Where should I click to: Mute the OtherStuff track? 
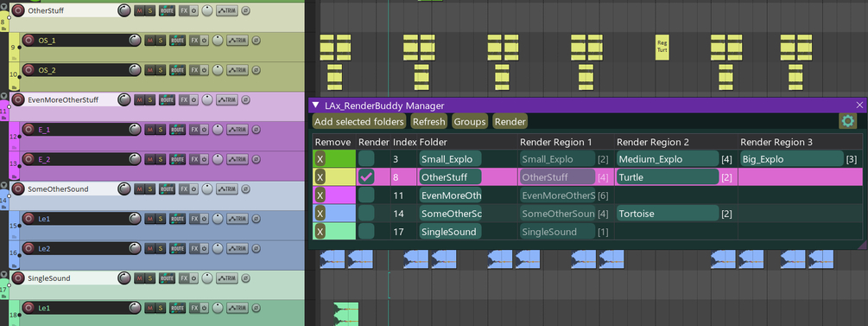139,10
